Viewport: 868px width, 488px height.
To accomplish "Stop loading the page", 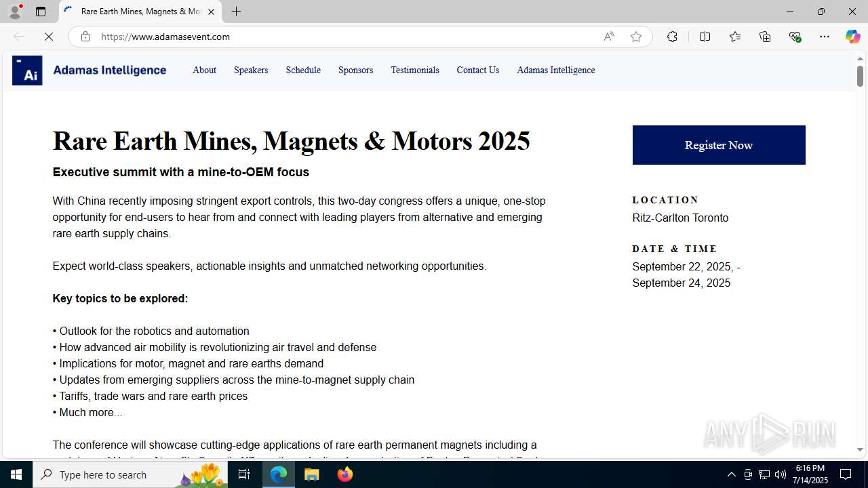I will (49, 37).
